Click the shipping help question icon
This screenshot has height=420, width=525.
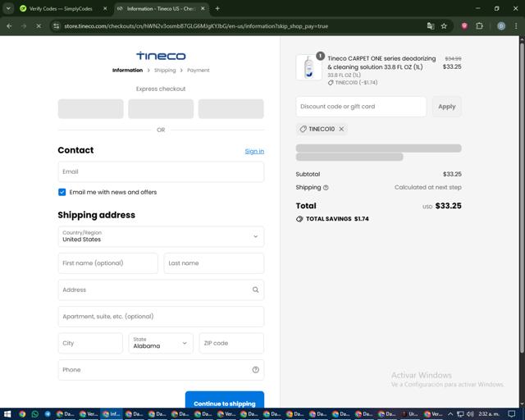pos(326,188)
